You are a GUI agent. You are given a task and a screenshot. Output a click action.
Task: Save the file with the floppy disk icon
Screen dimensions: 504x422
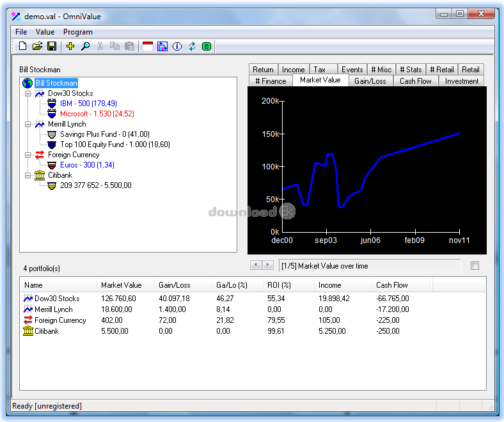(x=52, y=46)
